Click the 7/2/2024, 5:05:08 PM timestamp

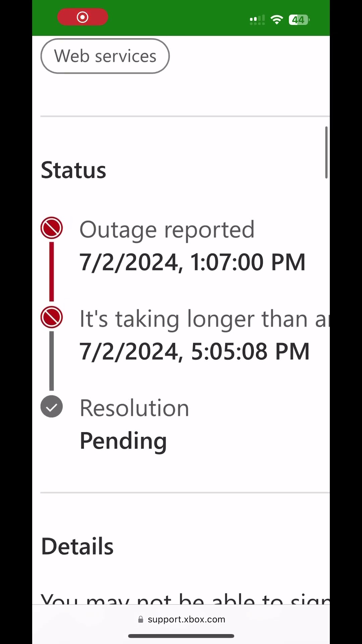click(x=194, y=352)
